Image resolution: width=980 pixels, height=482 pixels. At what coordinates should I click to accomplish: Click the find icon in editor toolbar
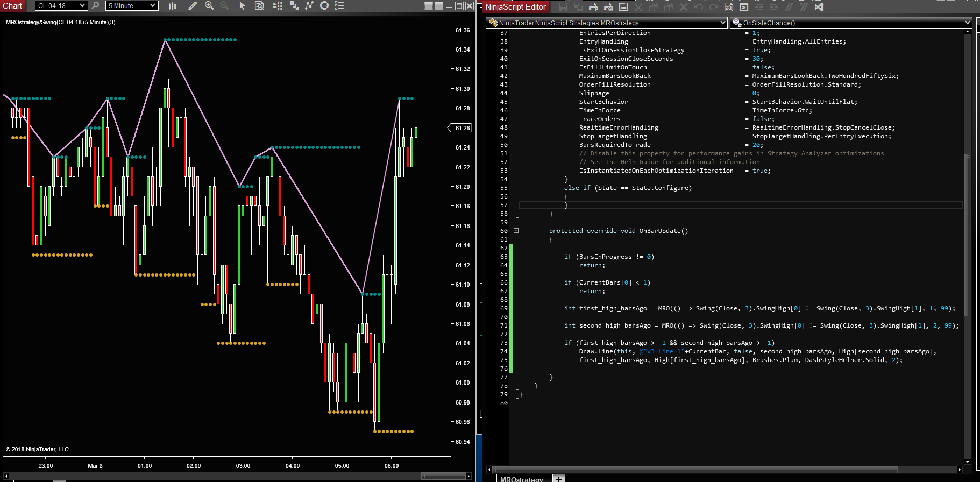pyautogui.click(x=729, y=7)
